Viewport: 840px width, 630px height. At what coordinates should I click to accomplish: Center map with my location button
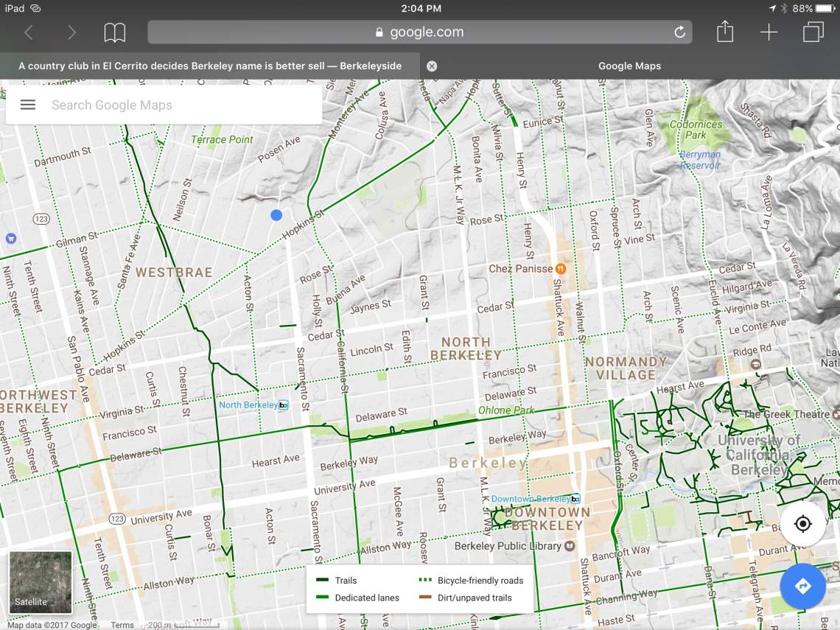802,523
